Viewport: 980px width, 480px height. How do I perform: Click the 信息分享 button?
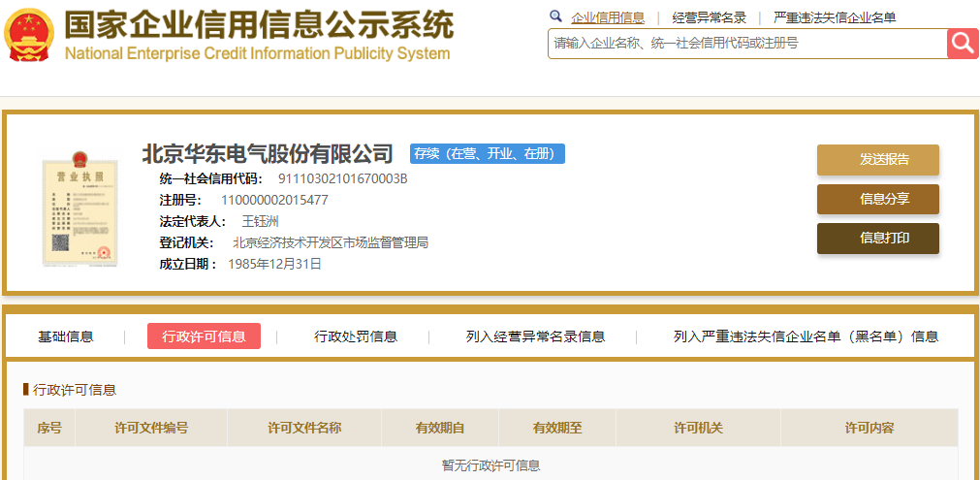click(x=878, y=200)
